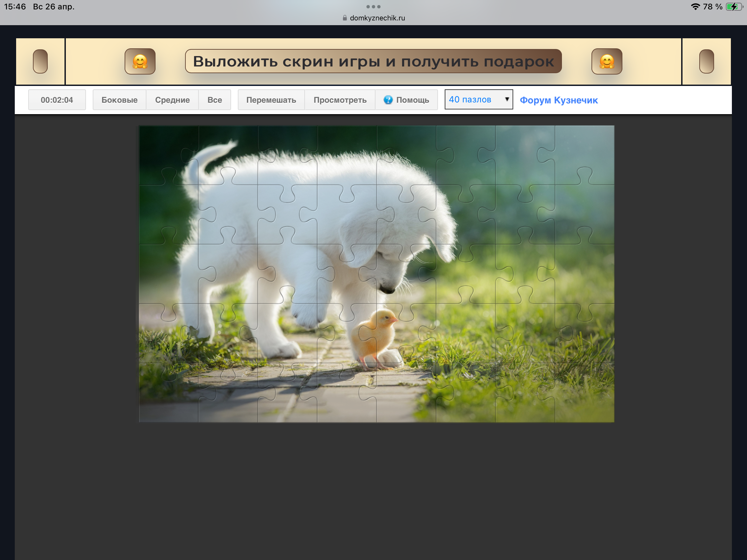Click the Перемешать shuffle button

point(271,100)
